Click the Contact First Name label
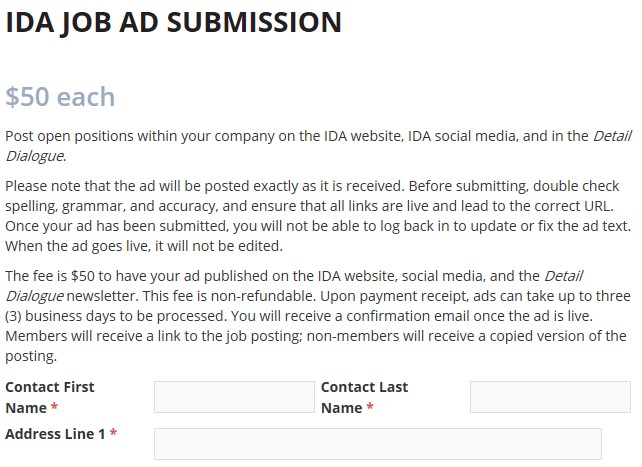The height and width of the screenshot is (467, 642). click(50, 397)
